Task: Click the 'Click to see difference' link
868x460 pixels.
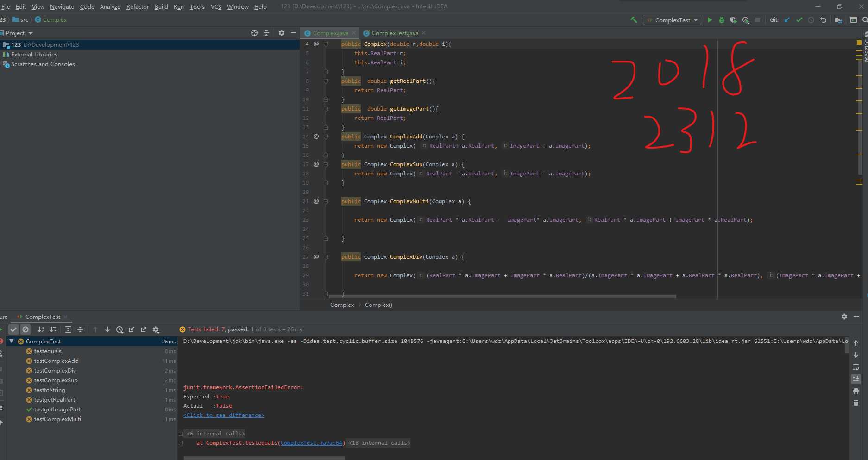Action: pos(224,415)
